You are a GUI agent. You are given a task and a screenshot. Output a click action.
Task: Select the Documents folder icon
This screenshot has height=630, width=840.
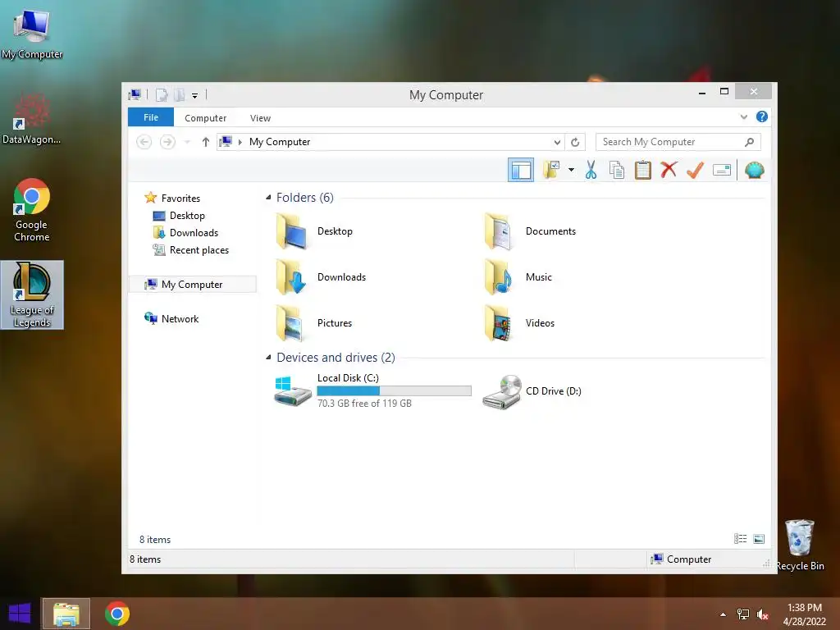(x=499, y=231)
